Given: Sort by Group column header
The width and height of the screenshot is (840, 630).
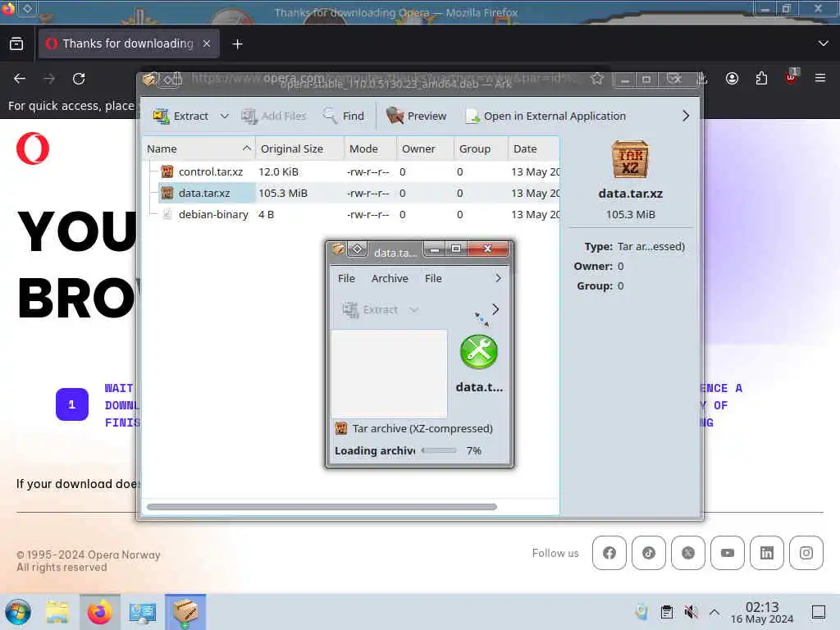Looking at the screenshot, I should (x=481, y=149).
